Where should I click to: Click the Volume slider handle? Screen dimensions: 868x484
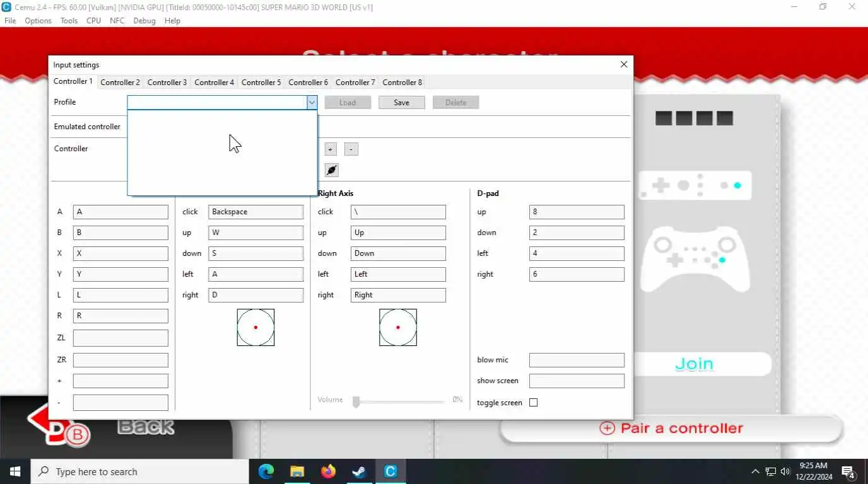pos(356,401)
